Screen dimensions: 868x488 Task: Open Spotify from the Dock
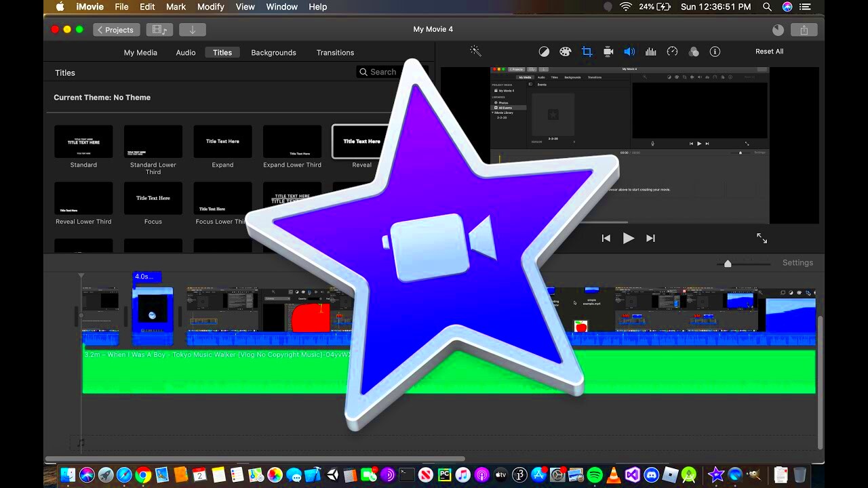tap(595, 475)
